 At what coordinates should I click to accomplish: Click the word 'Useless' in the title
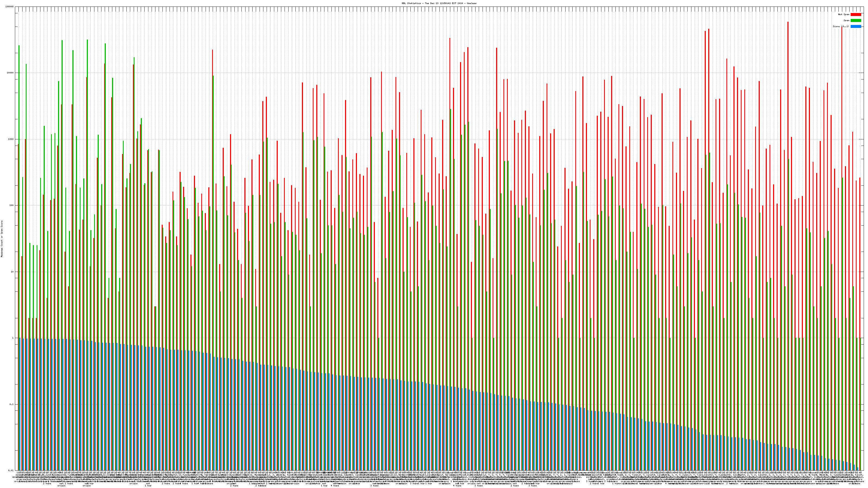point(471,3)
